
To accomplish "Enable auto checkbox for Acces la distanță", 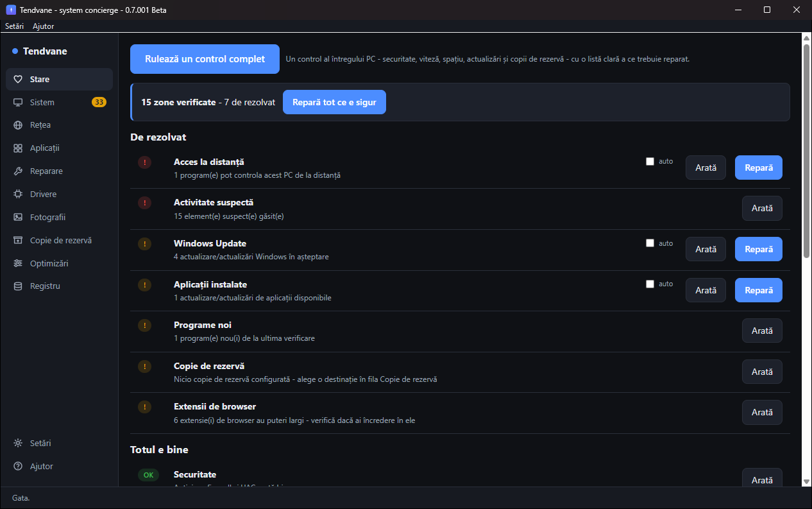I will pyautogui.click(x=650, y=162).
